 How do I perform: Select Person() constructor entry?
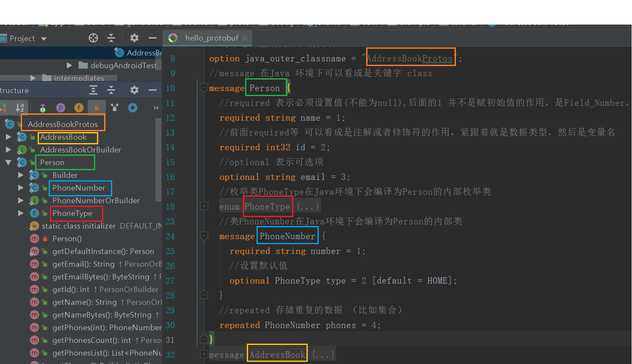(67, 238)
